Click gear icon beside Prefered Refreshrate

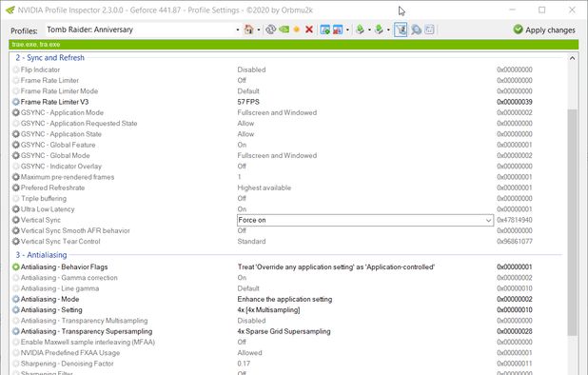(16, 187)
